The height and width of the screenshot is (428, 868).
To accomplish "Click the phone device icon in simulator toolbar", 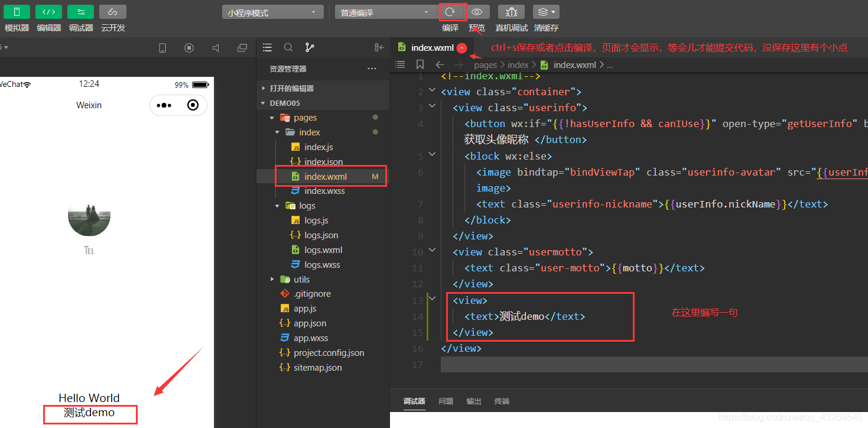I will tap(162, 48).
